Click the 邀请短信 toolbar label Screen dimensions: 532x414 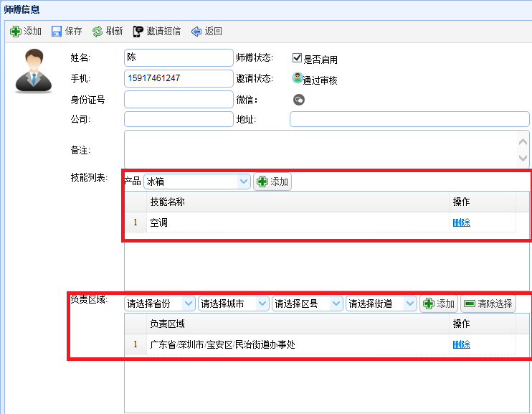pos(163,32)
